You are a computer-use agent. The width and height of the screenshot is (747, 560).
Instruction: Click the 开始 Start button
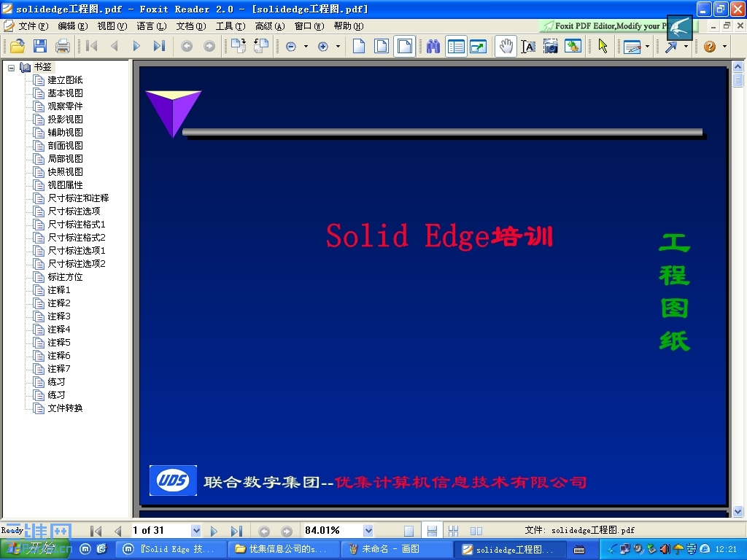click(35, 549)
